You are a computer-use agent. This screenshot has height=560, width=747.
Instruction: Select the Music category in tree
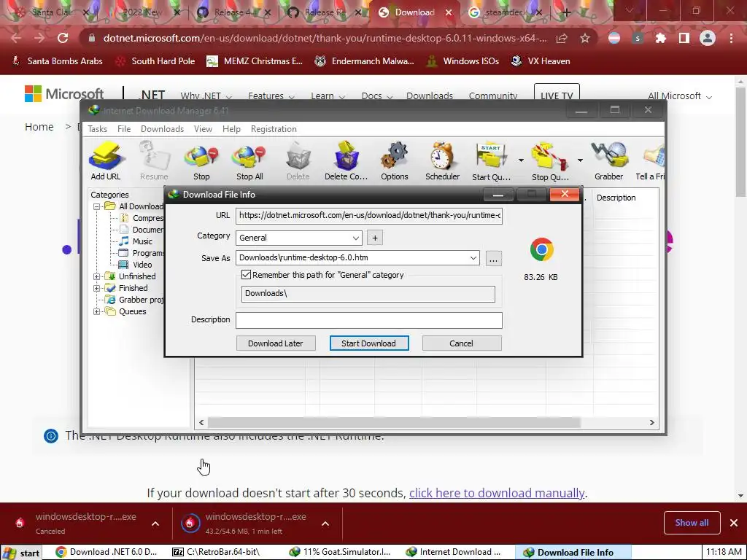(142, 241)
